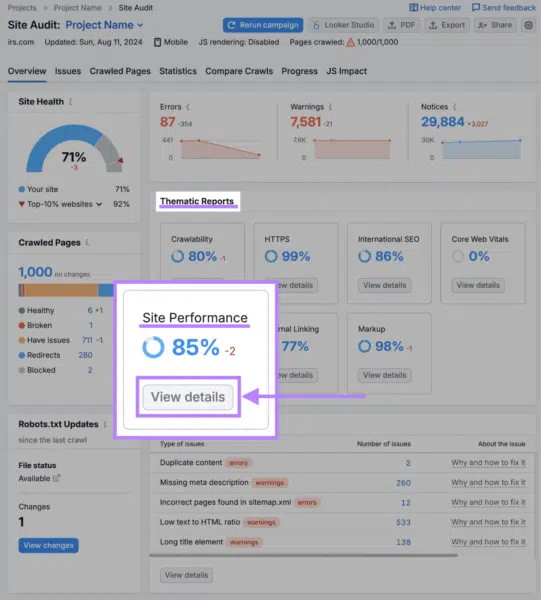541x600 pixels.
Task: Click the Site Health info icon
Action: (x=70, y=102)
